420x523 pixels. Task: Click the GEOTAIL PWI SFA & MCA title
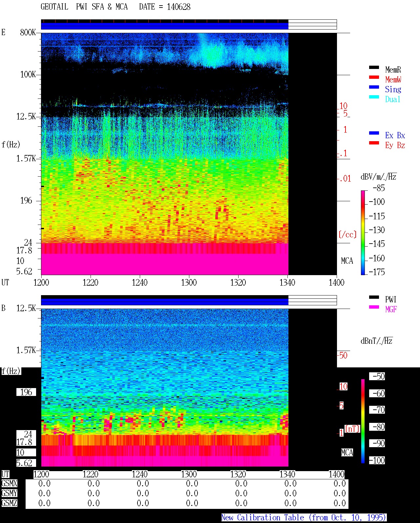(84, 7)
